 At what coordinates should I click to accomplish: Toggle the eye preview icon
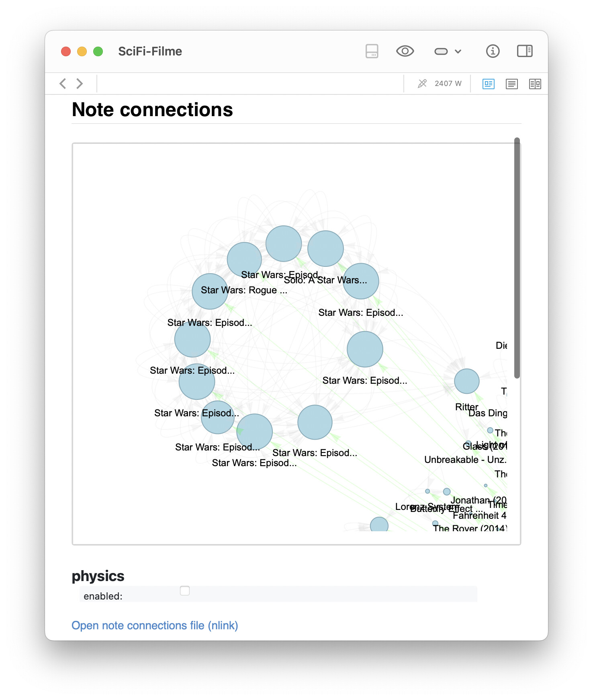405,51
